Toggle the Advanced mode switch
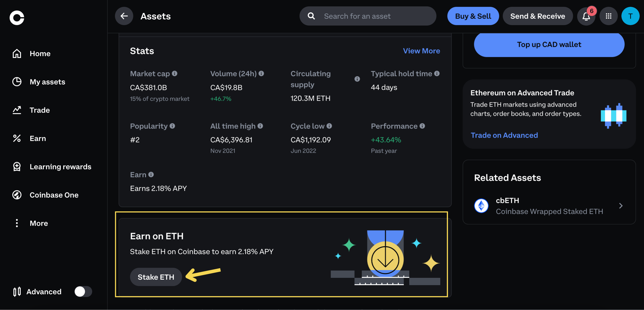The height and width of the screenshot is (310, 644). (x=83, y=292)
